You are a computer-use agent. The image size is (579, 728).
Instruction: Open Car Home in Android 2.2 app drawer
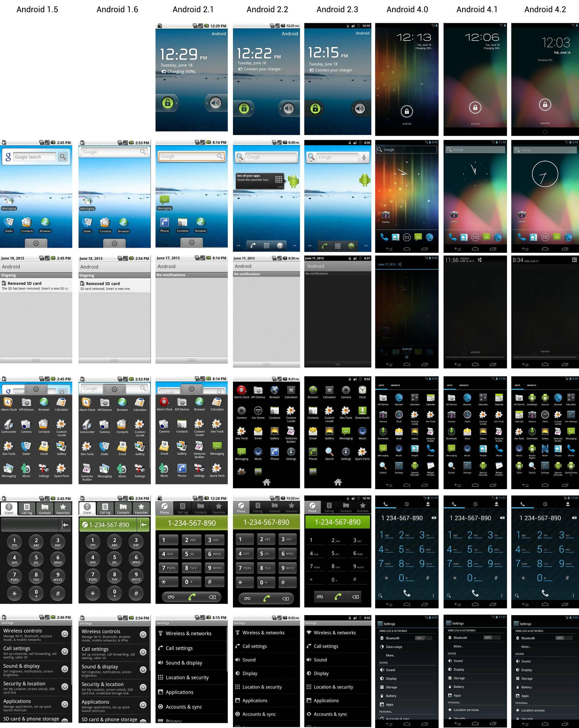click(258, 413)
